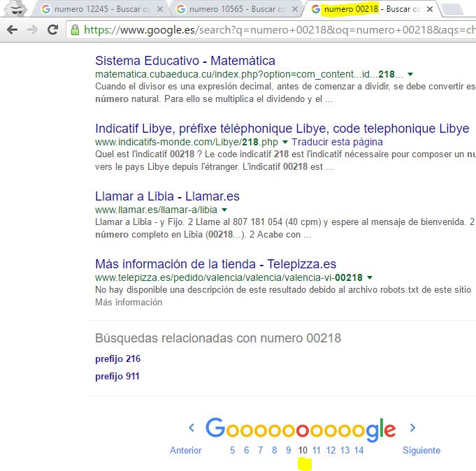Click the Goooooooooogle pagination logo
Image resolution: width=476 pixels, height=471 pixels.
(301, 429)
